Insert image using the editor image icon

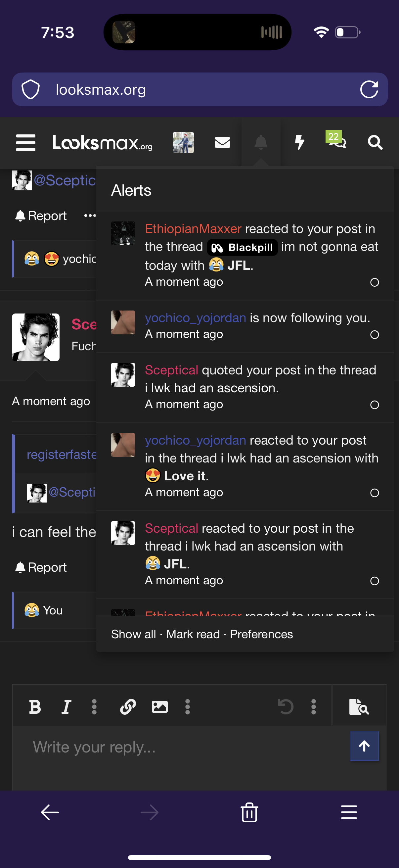point(159,706)
